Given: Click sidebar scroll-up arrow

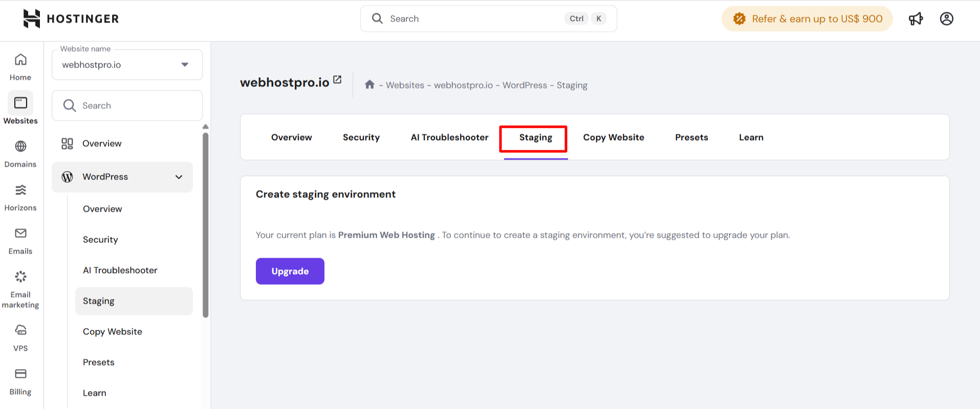Looking at the screenshot, I should click(x=205, y=126).
